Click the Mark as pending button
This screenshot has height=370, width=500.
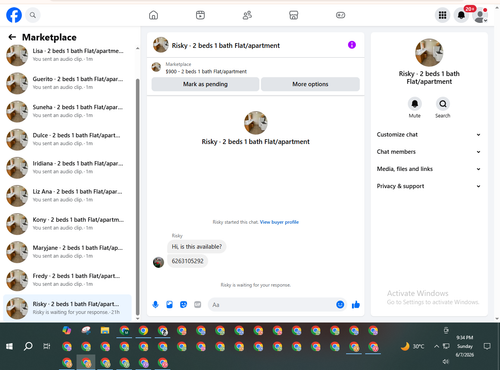[x=205, y=84]
